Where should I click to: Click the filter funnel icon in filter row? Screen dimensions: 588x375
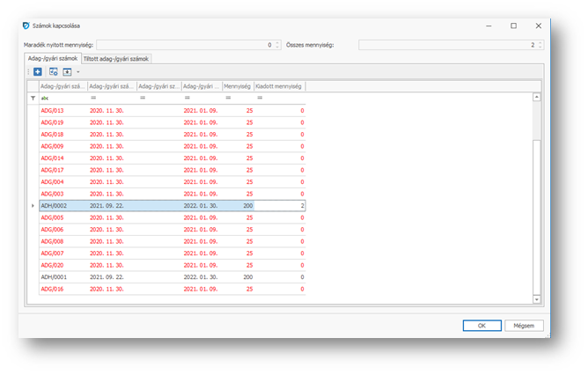(33, 98)
